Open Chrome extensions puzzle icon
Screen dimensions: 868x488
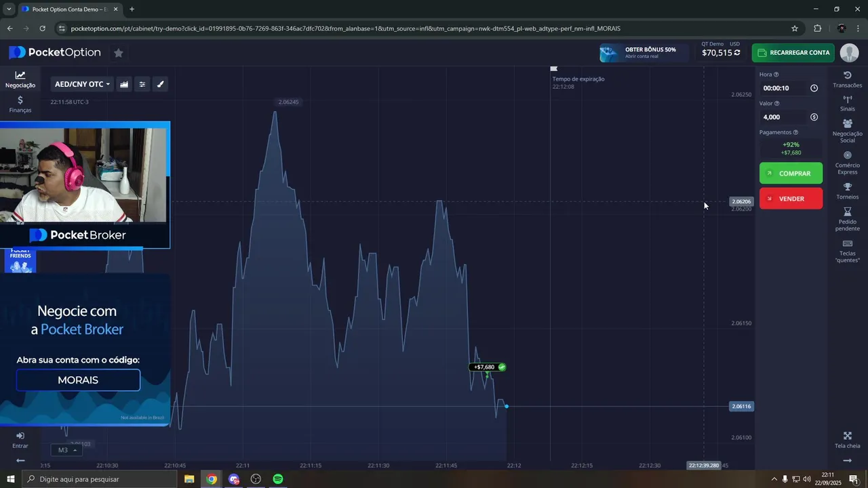click(817, 28)
